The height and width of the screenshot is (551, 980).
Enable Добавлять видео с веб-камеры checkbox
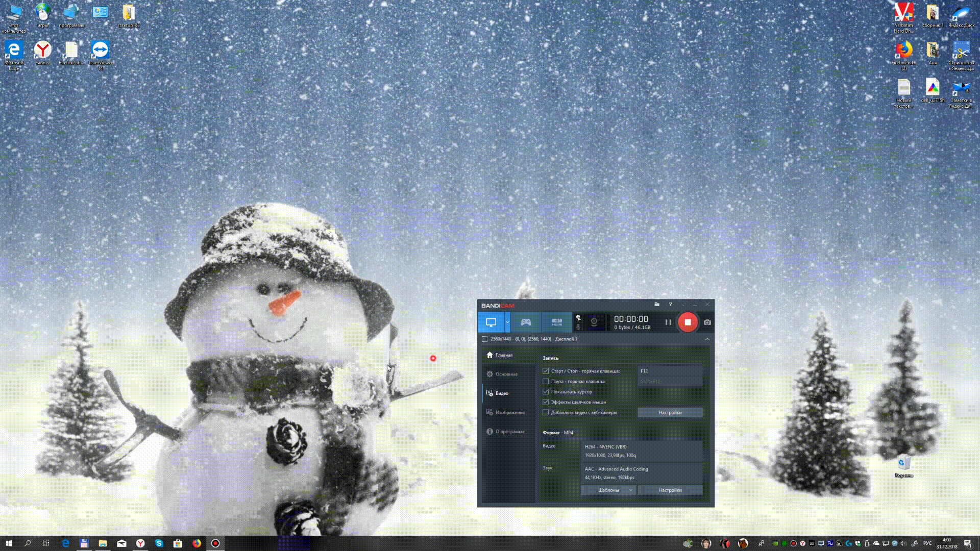[546, 413]
